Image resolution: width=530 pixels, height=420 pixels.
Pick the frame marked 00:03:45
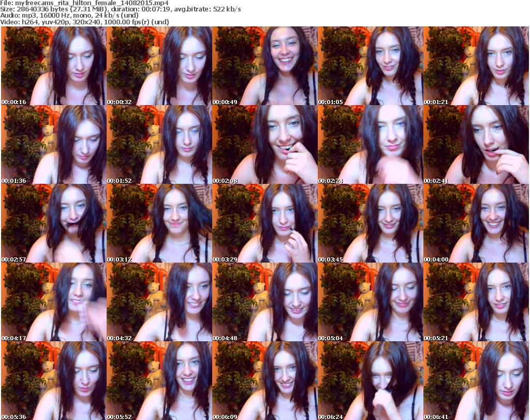pyautogui.click(x=371, y=224)
